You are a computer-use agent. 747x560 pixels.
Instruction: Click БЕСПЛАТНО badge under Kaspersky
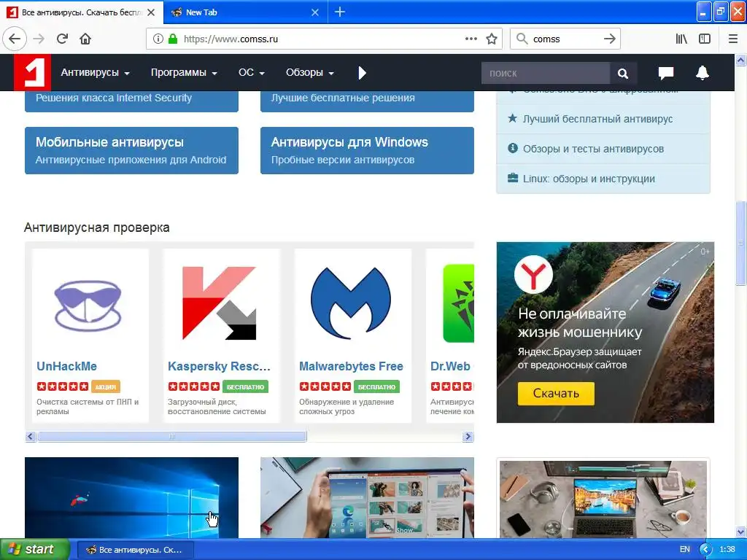tap(245, 386)
